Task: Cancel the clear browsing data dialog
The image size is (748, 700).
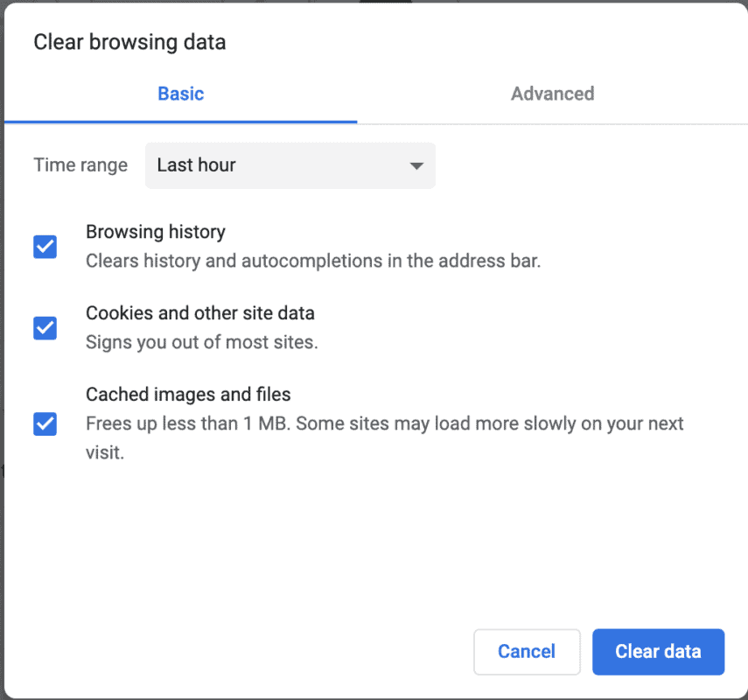Action: tap(527, 652)
